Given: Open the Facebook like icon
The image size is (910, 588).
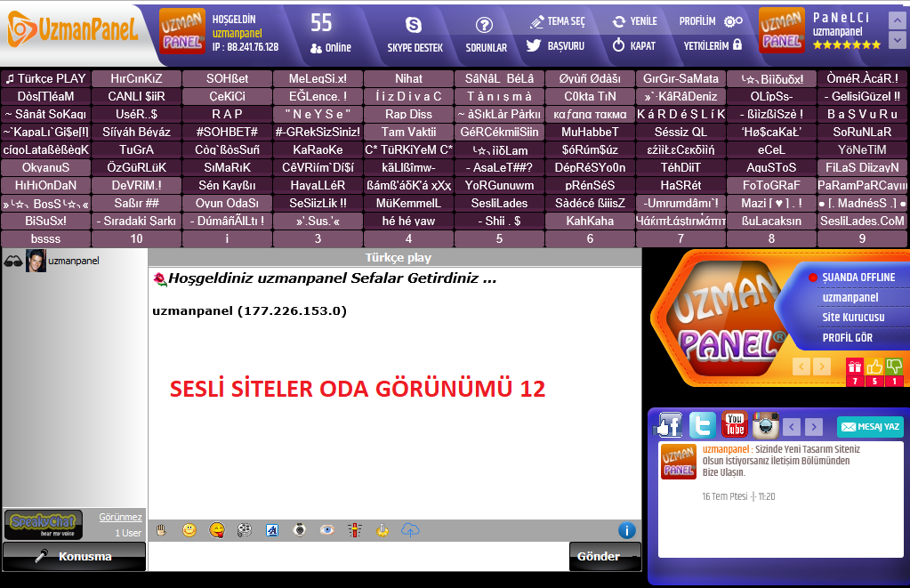Looking at the screenshot, I should point(670,426).
